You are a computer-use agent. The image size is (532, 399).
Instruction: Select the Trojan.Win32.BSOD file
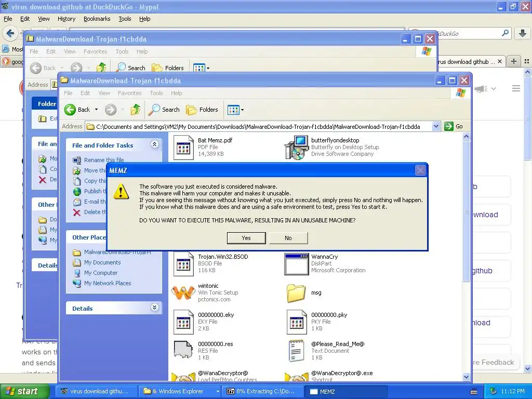click(x=211, y=263)
